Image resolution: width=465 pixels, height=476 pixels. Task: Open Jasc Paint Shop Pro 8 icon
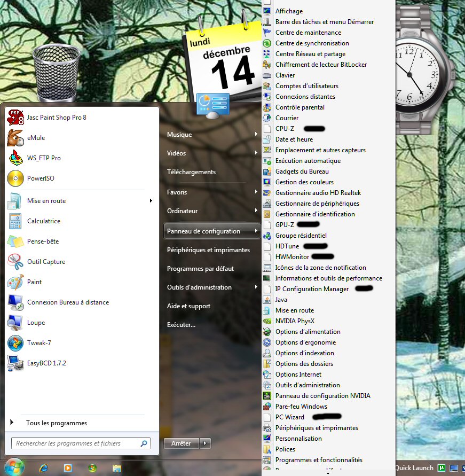(15, 118)
